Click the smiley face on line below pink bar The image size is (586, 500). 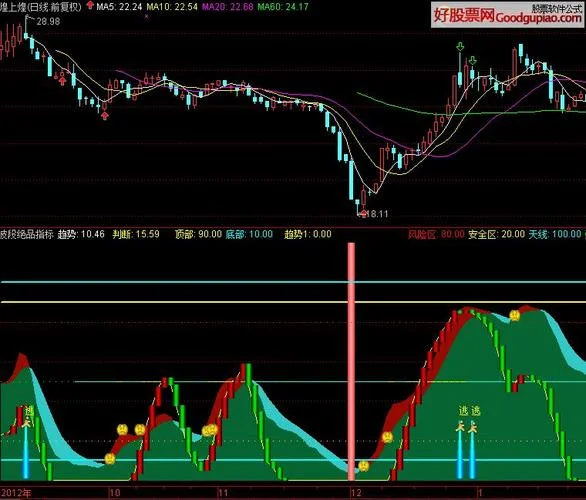click(364, 466)
